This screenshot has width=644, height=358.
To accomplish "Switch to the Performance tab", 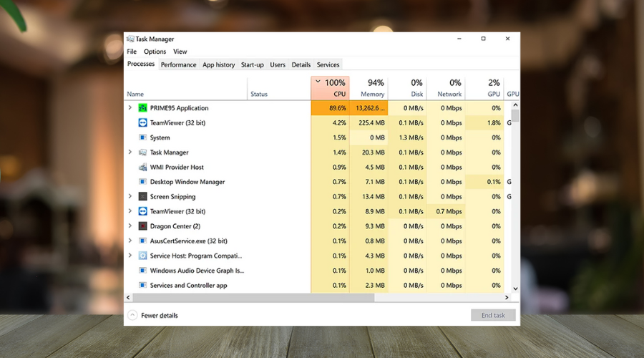I will 178,64.
